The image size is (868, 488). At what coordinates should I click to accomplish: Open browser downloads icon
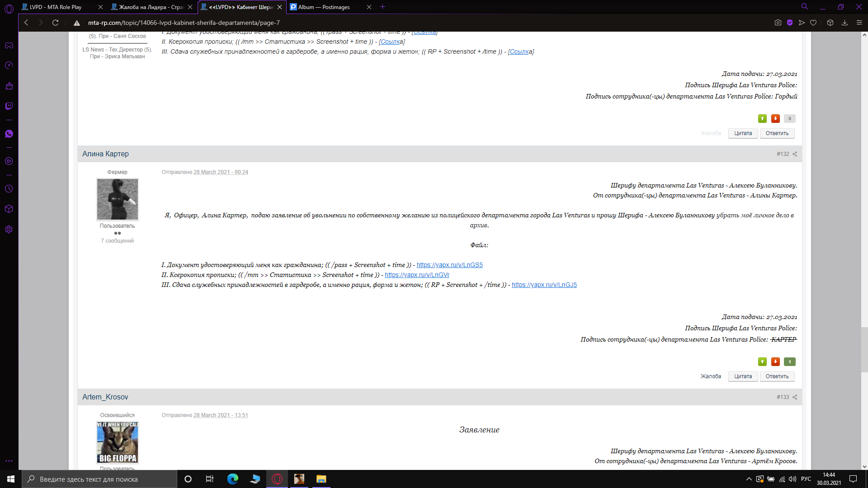coord(844,23)
